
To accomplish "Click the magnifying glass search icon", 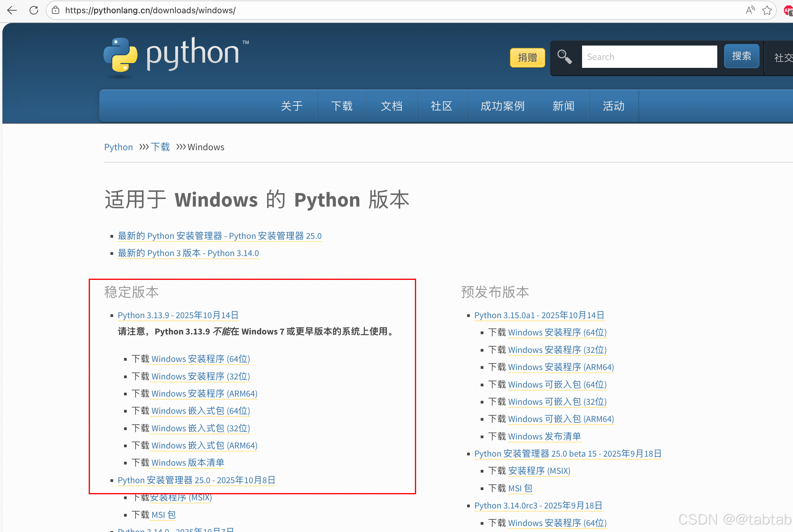I will (565, 57).
